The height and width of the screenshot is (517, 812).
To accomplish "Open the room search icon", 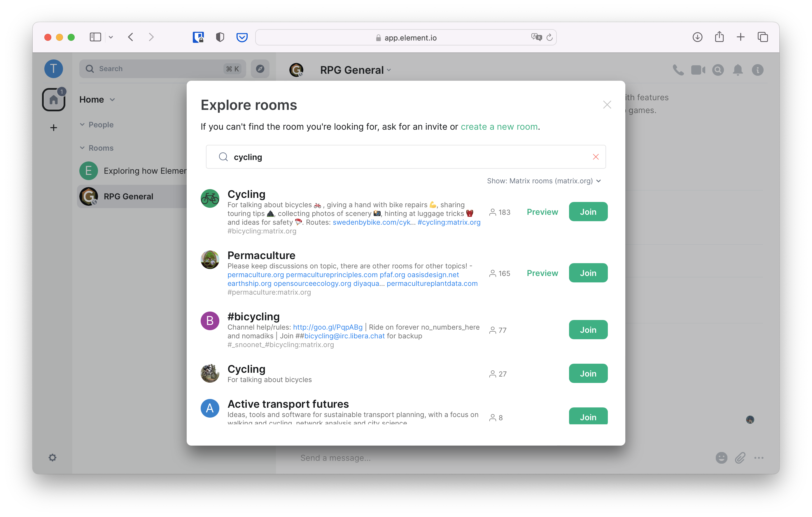I will [718, 70].
